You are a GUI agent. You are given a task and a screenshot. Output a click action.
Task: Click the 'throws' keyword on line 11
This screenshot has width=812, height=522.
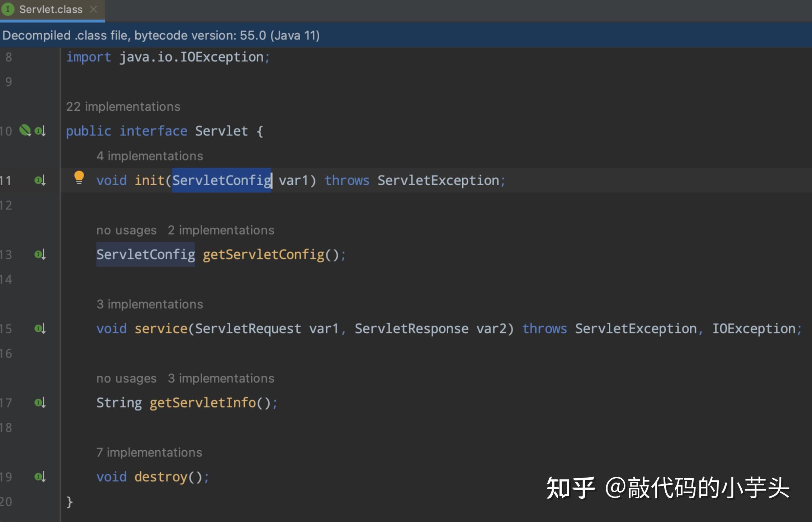(x=347, y=180)
